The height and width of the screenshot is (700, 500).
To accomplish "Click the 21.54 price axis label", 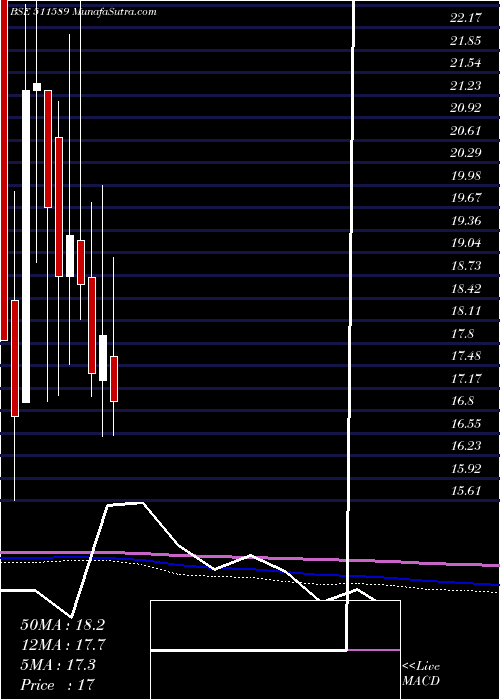I will [x=466, y=63].
